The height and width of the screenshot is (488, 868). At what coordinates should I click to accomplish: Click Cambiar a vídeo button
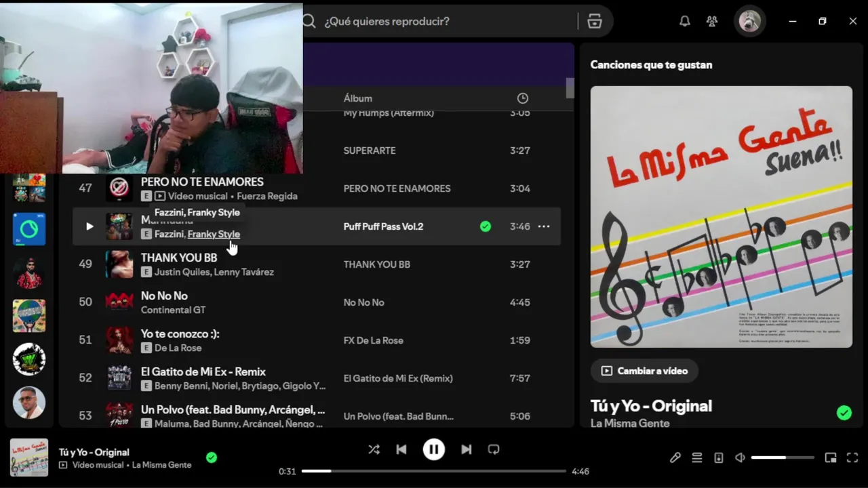tap(644, 371)
